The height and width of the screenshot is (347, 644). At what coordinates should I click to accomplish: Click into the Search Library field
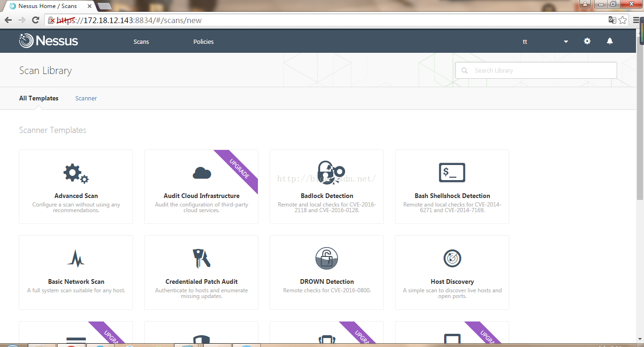536,70
